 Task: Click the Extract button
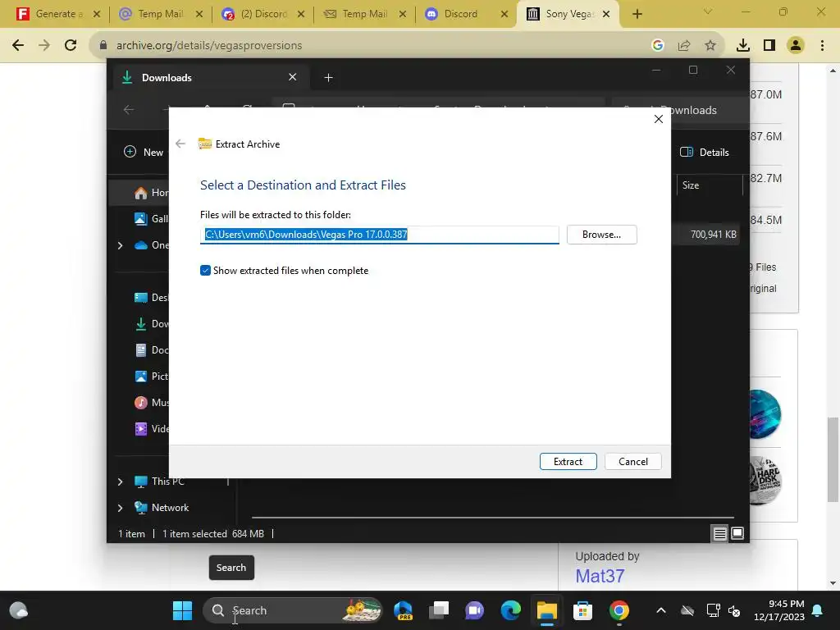pyautogui.click(x=568, y=461)
